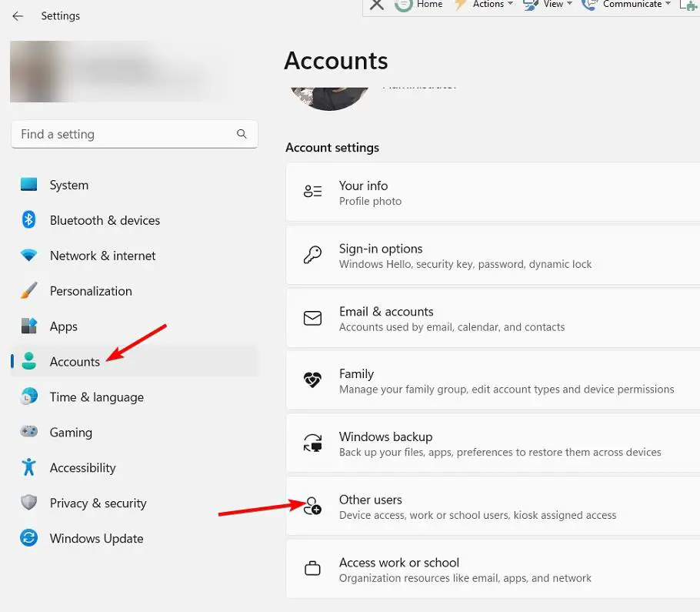This screenshot has width=700, height=612.
Task: Click the Home toolbar button
Action: tap(418, 5)
